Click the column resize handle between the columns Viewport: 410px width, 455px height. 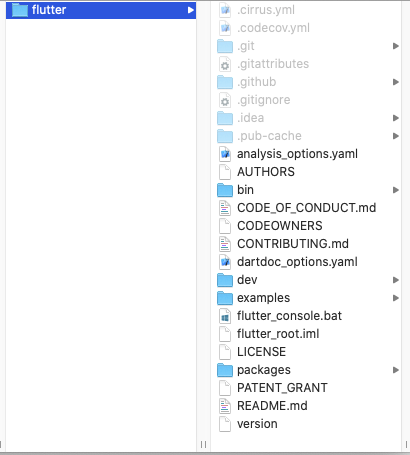(203, 444)
